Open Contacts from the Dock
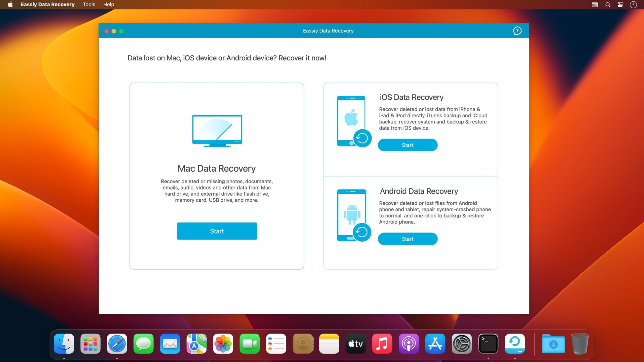 pos(303,344)
